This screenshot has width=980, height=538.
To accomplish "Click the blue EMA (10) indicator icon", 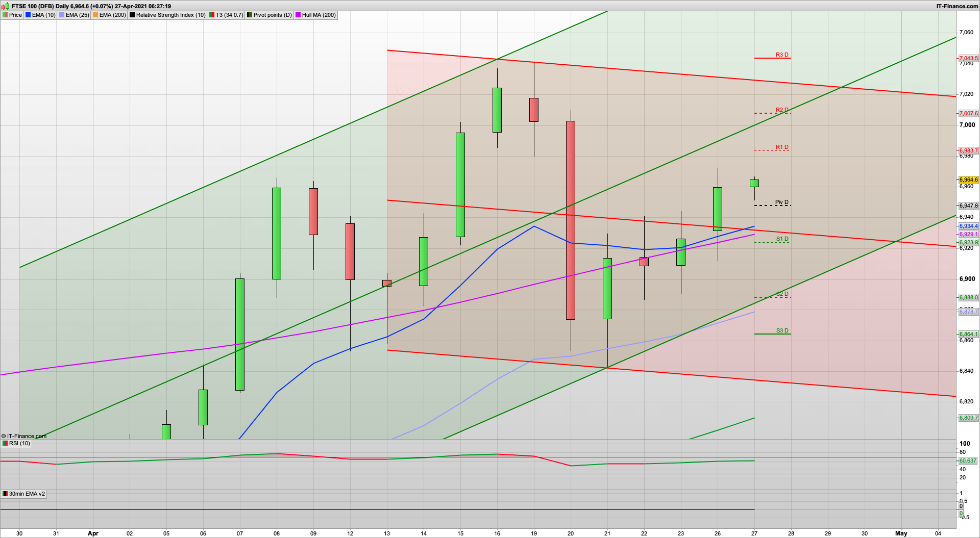I will pos(29,15).
